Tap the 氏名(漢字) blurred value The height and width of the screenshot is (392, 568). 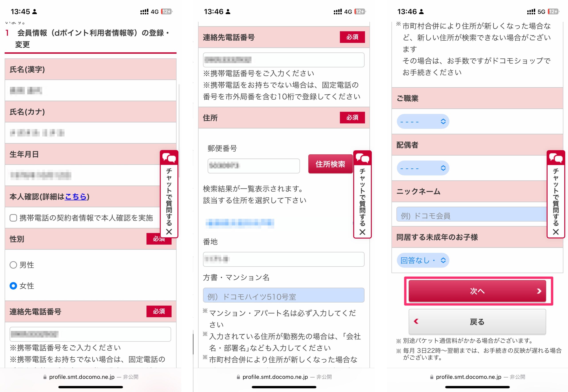coord(26,91)
